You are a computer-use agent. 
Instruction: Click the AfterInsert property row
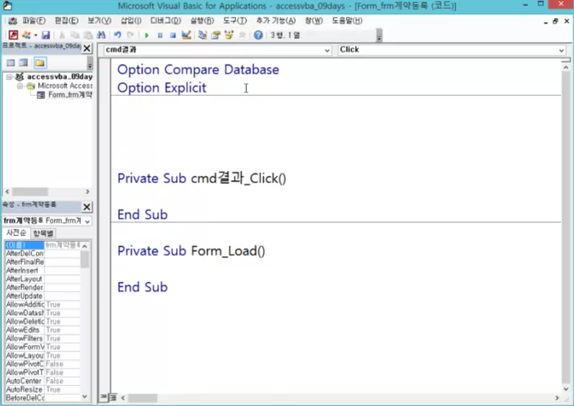(x=42, y=271)
